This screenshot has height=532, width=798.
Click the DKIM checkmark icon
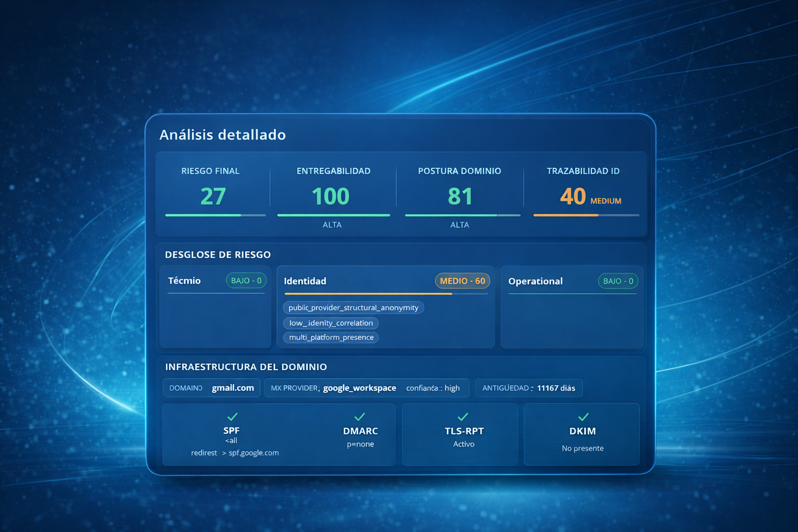(x=583, y=416)
